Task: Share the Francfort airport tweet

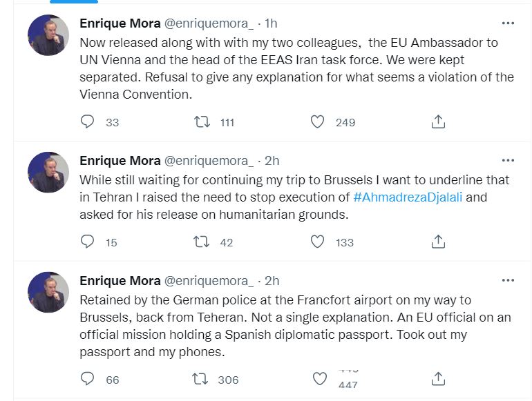Action: tap(437, 379)
